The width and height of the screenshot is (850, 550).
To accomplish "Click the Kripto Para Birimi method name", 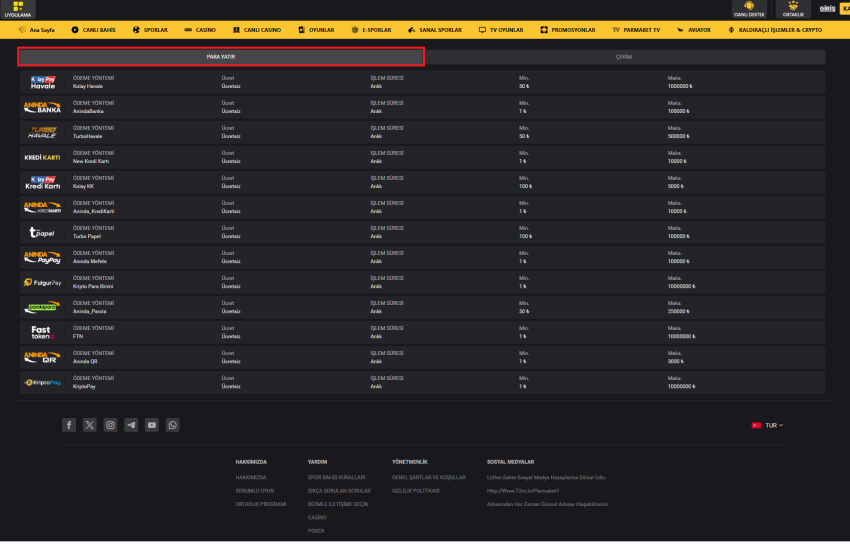I will [x=93, y=286].
